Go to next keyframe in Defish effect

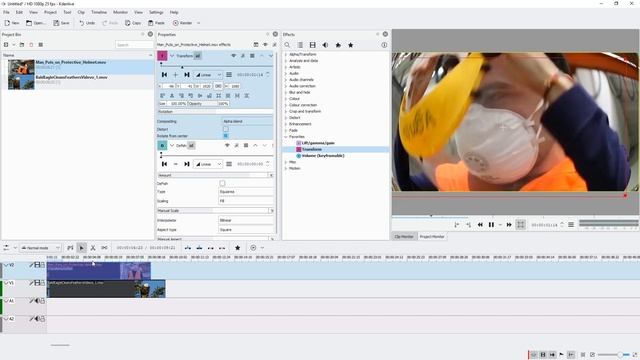[x=187, y=164]
